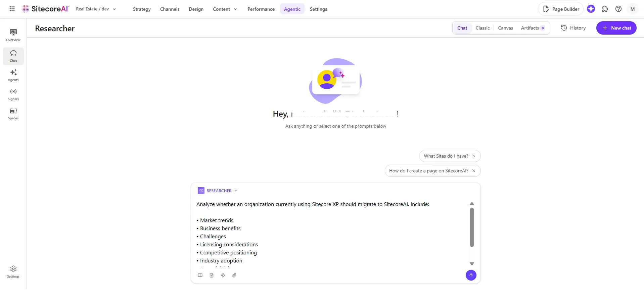Click the SitecoreAI logo
Image resolution: width=644 pixels, height=291 pixels.
tap(45, 9)
